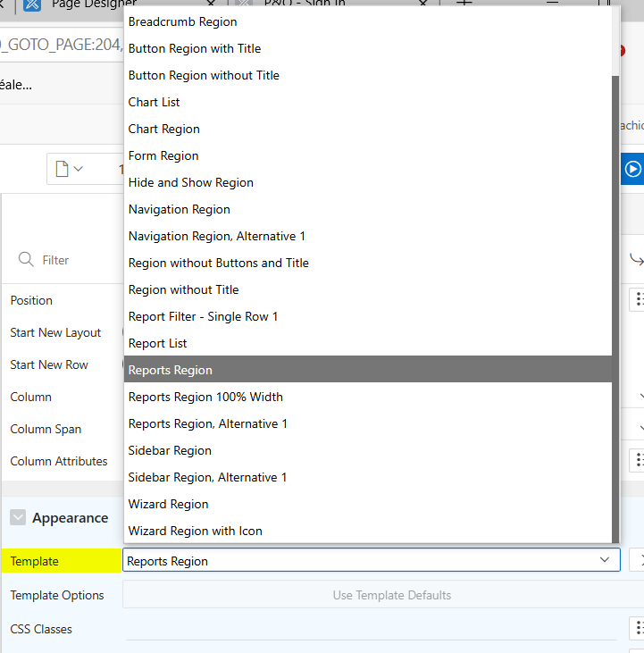Choose Sidebar Region, Alternative 1
The image size is (644, 653).
(x=207, y=477)
